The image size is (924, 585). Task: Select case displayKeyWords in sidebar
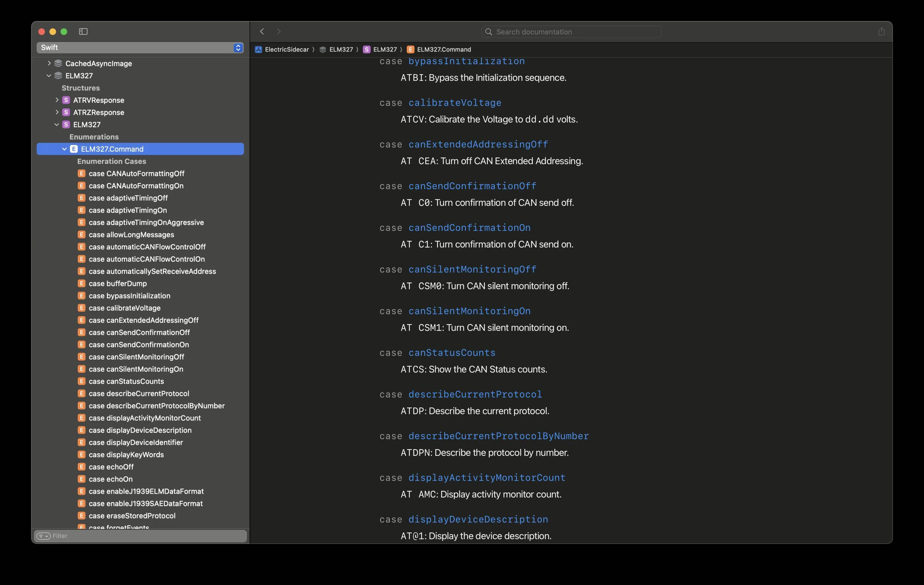[x=126, y=454]
